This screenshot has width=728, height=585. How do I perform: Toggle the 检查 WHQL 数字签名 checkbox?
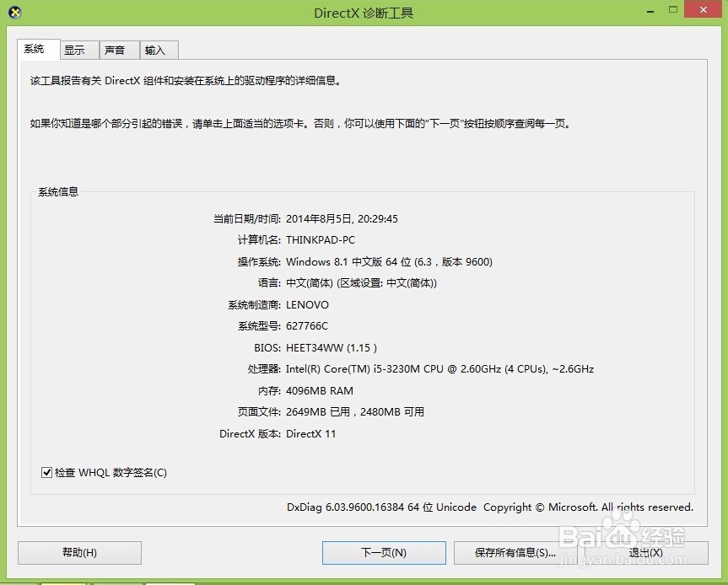[x=46, y=473]
